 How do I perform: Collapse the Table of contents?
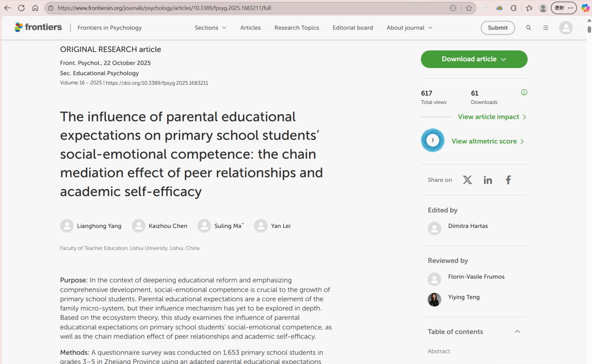click(517, 331)
